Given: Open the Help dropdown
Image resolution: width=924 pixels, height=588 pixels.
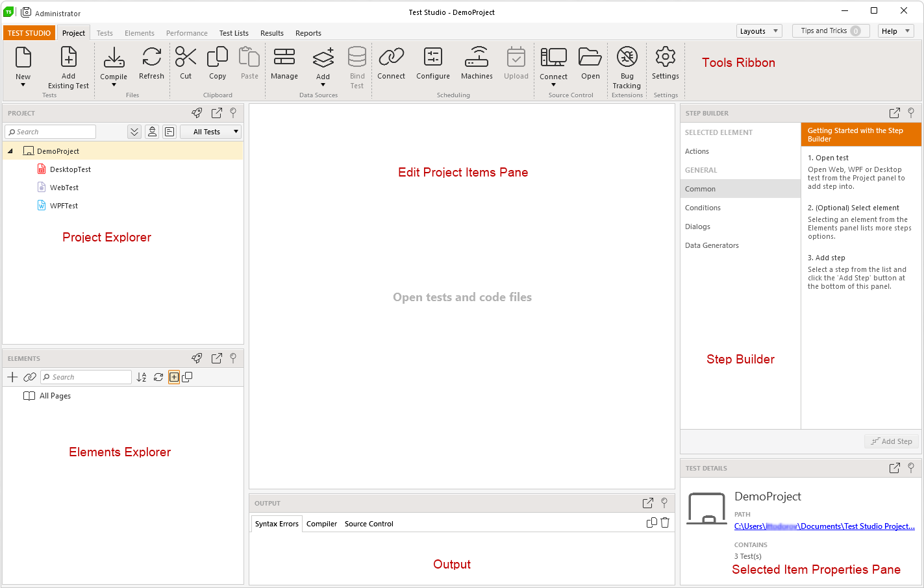Looking at the screenshot, I should [896, 31].
